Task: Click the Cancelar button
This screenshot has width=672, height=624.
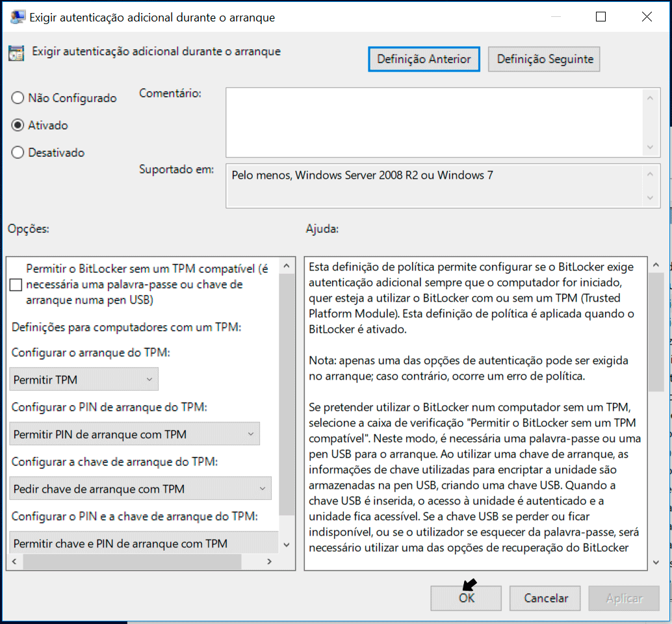Action: tap(545, 598)
